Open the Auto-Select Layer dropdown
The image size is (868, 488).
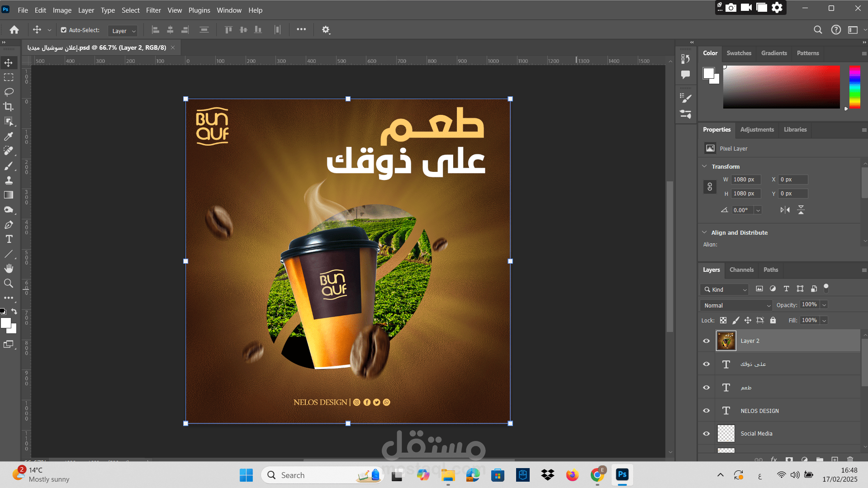click(123, 31)
